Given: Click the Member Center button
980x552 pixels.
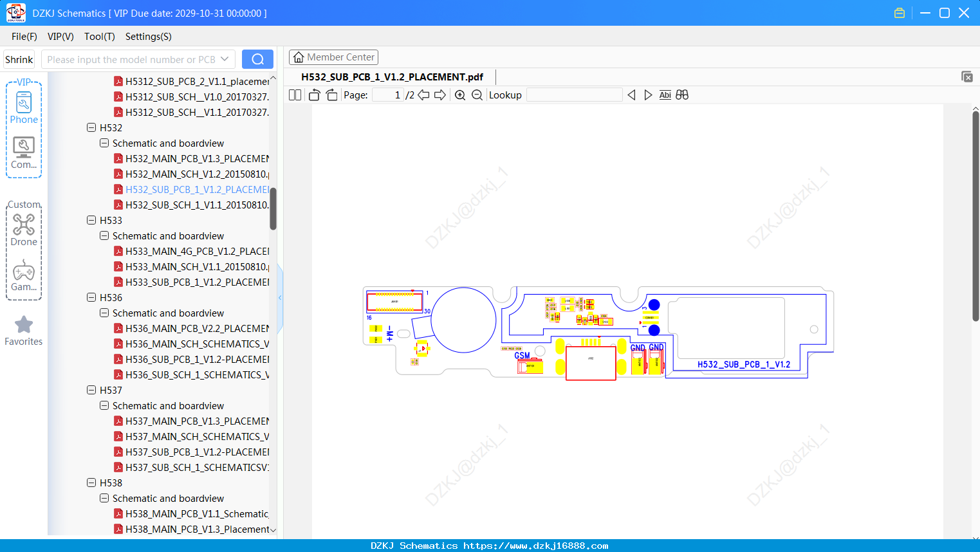Looking at the screenshot, I should pyautogui.click(x=333, y=57).
